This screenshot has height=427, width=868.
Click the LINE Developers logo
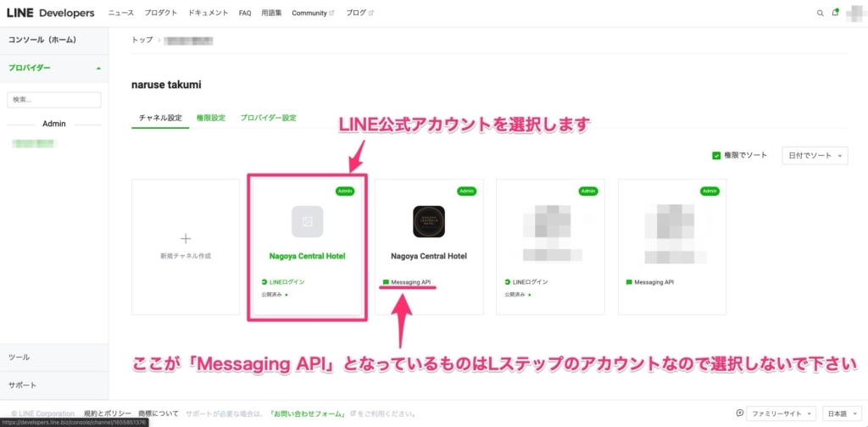[52, 13]
